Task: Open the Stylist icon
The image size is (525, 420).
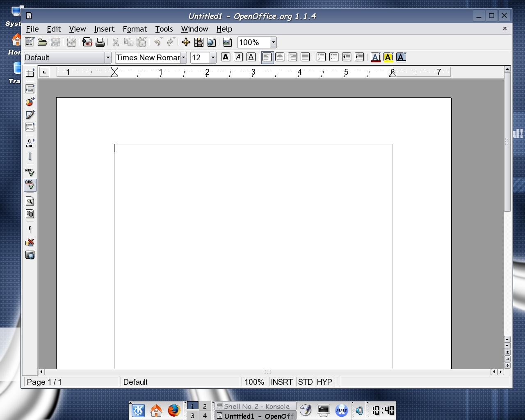Action: point(199,42)
